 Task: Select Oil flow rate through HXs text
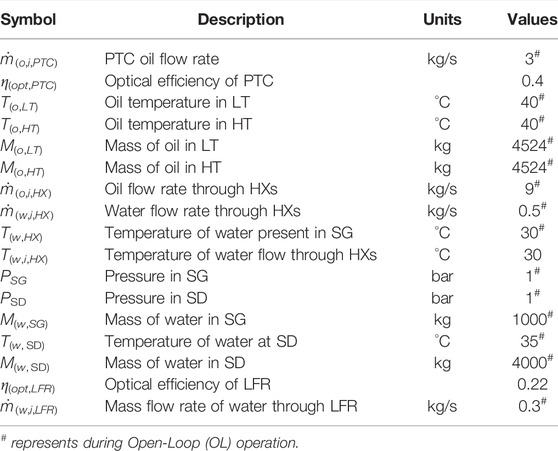[191, 189]
